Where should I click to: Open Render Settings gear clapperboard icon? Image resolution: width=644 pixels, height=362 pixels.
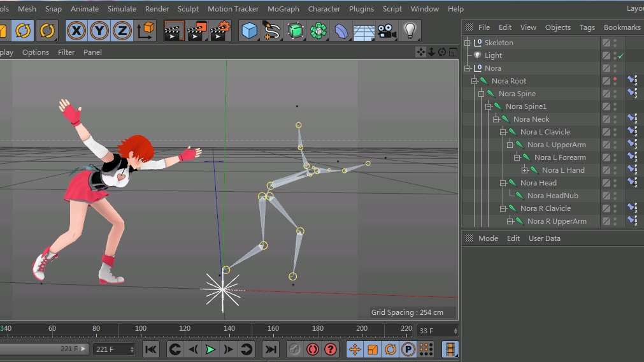click(x=220, y=31)
